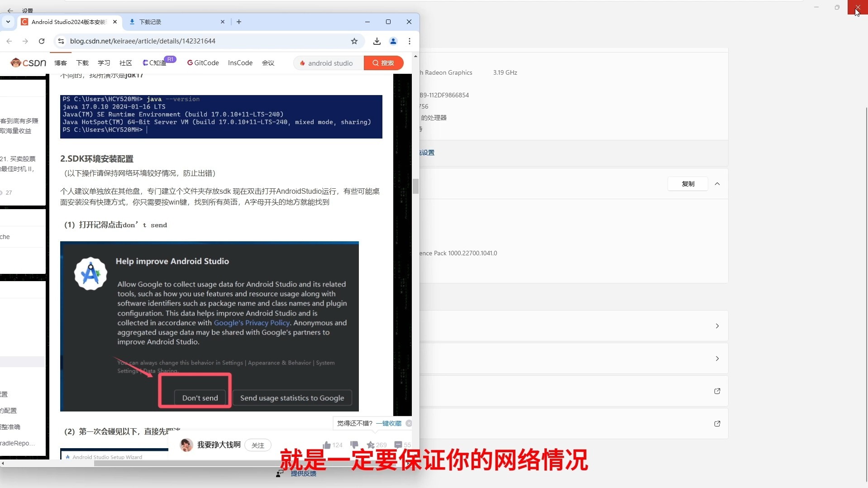Open the 2.SDK环境安装配置 heading
Viewport: 868px width, 488px height.
pyautogui.click(x=97, y=159)
